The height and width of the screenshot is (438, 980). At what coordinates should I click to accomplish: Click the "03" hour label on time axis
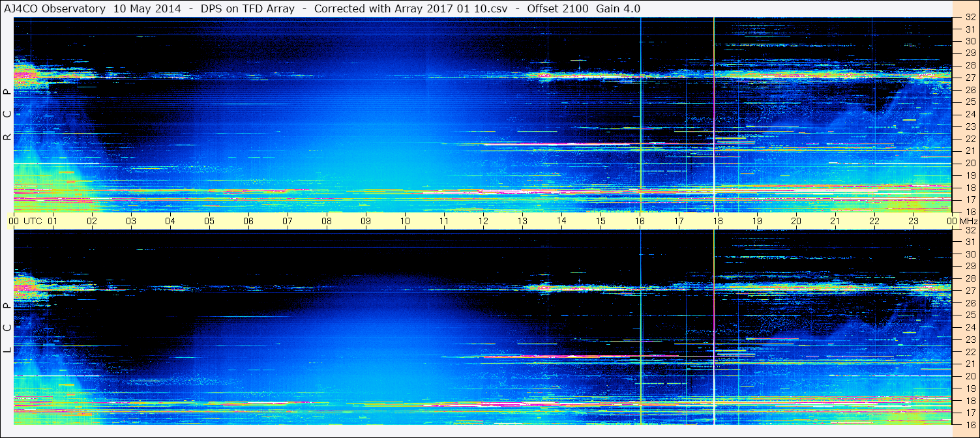(131, 221)
